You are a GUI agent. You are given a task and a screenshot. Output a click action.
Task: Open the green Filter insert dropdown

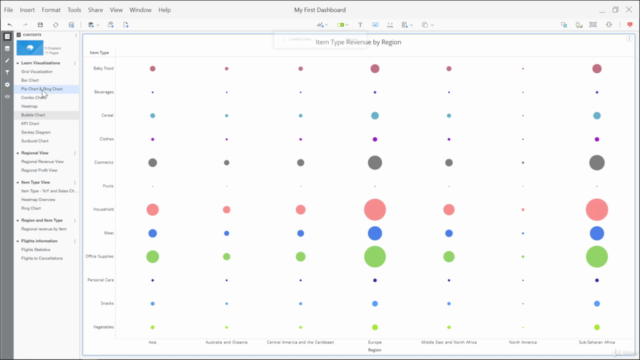pyautogui.click(x=342, y=25)
